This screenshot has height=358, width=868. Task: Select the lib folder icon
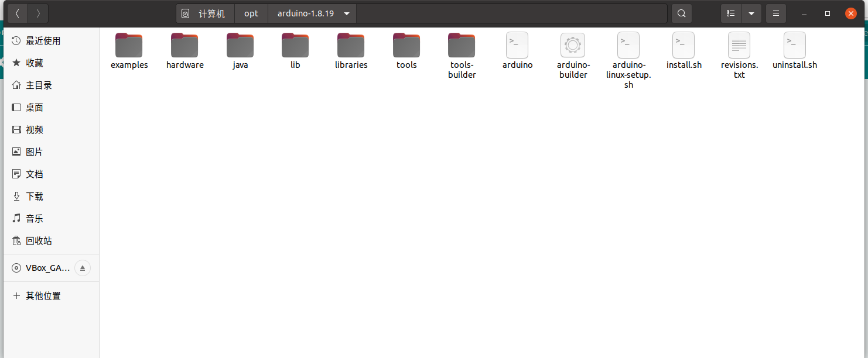tap(295, 45)
